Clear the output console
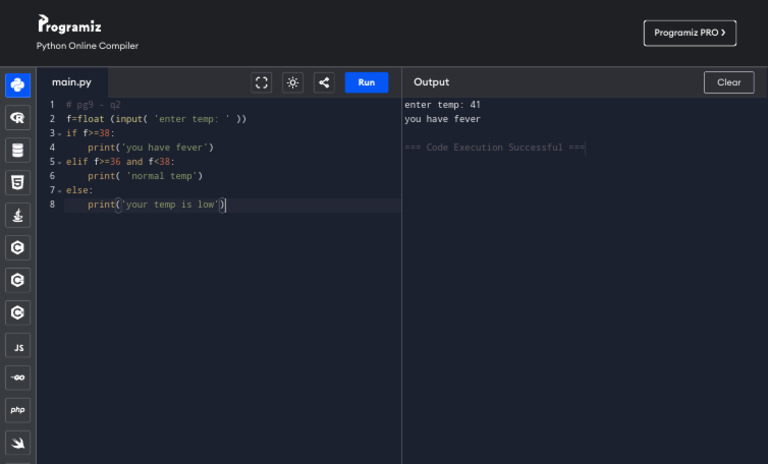768x464 pixels. (x=728, y=83)
